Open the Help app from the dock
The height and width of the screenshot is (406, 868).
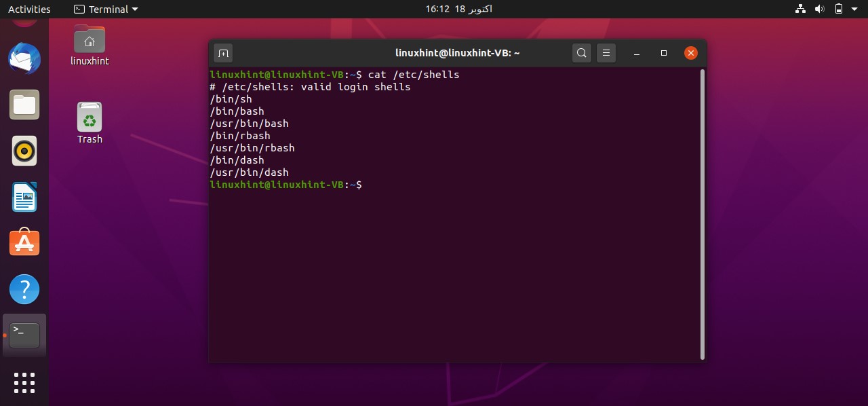24,289
